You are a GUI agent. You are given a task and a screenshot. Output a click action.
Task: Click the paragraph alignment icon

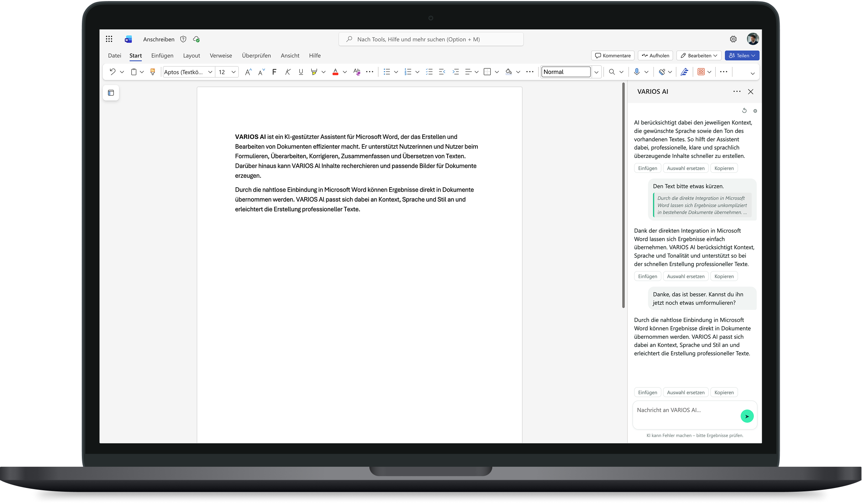tap(468, 72)
